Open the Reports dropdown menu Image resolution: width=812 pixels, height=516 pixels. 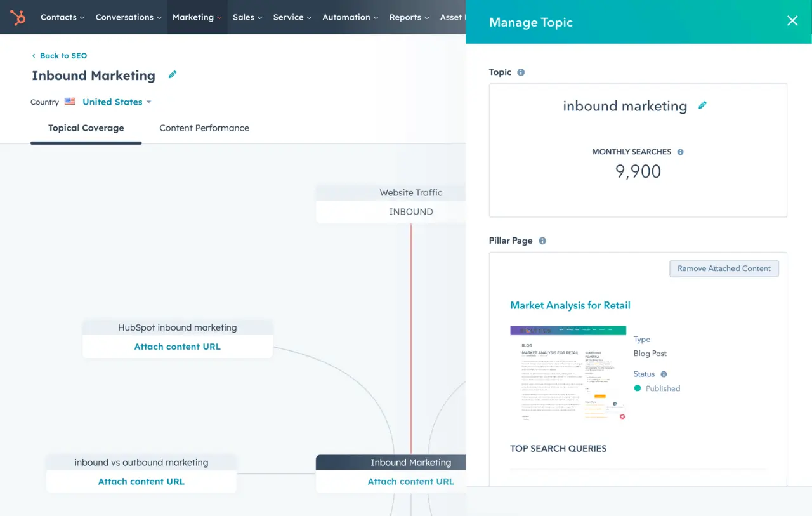409,17
